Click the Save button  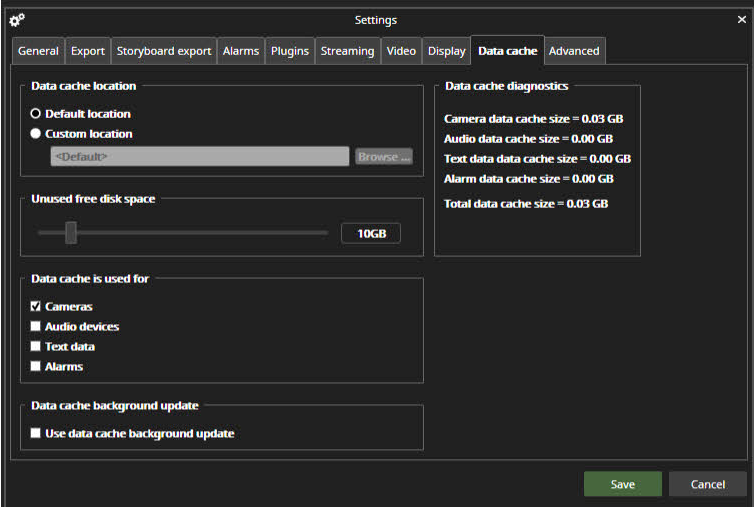click(622, 484)
